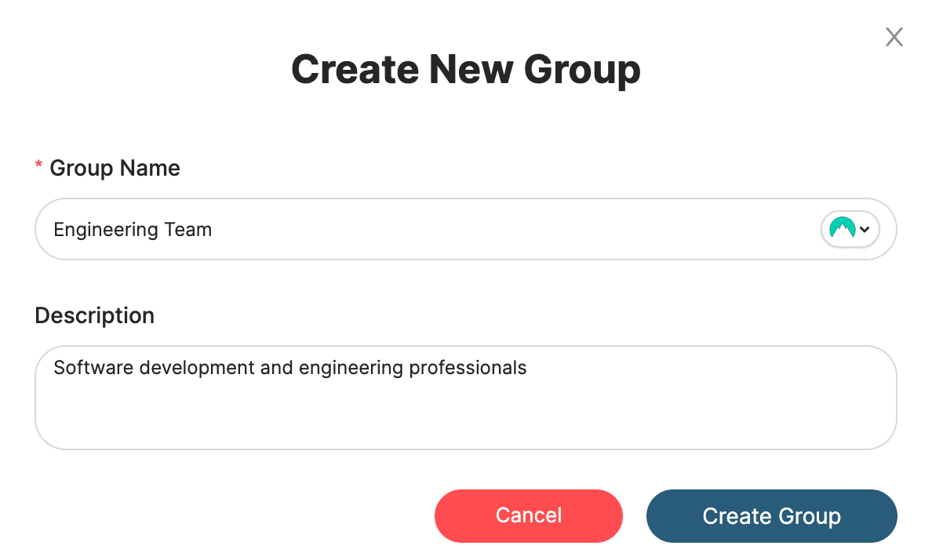Screen dimensions: 932x560
Task: Click the Description label
Action: coord(94,315)
